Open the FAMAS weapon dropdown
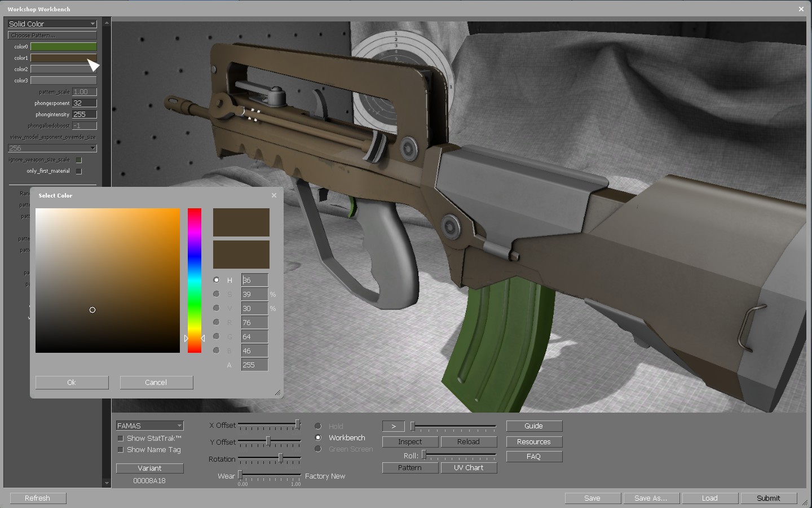Screen dimensions: 812x508 149,426
